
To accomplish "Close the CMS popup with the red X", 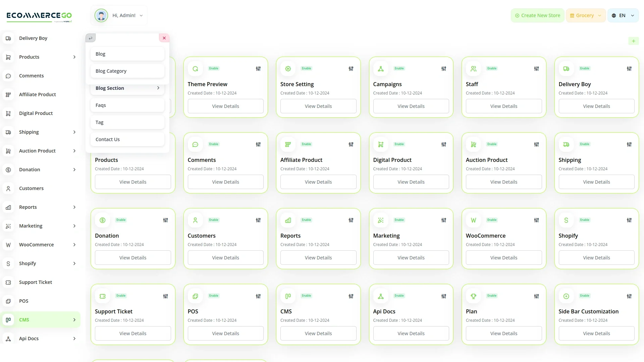I will click(164, 38).
